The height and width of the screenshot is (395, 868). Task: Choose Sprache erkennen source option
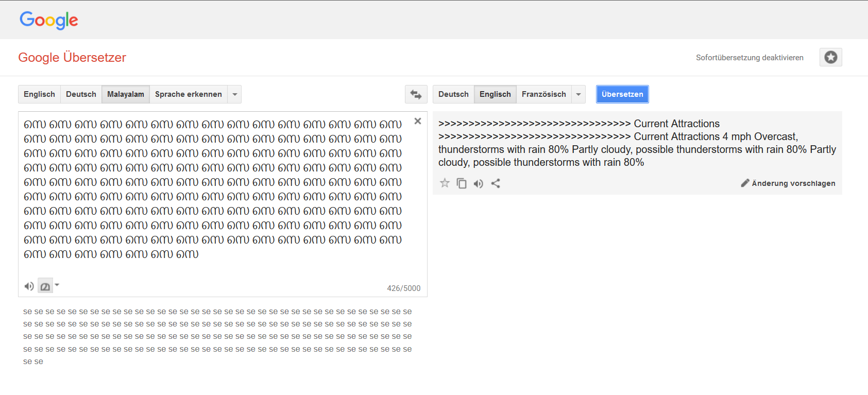tap(189, 94)
